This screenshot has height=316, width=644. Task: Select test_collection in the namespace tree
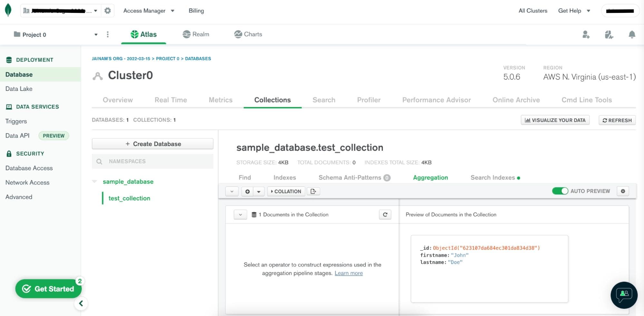click(x=129, y=198)
